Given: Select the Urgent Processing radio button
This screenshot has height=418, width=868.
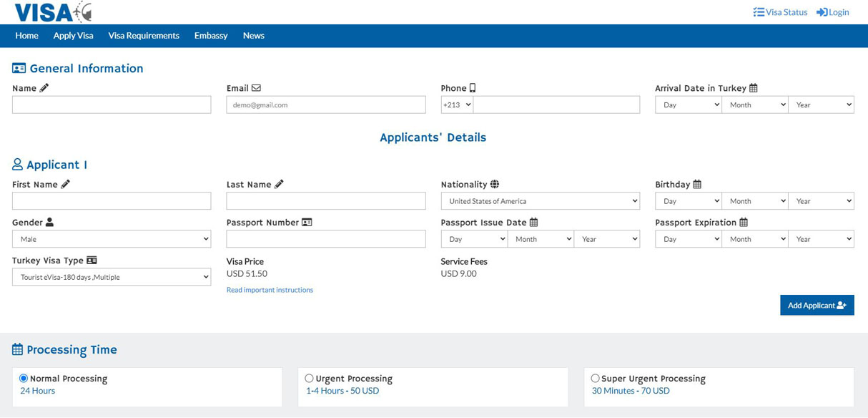Looking at the screenshot, I should coord(309,378).
